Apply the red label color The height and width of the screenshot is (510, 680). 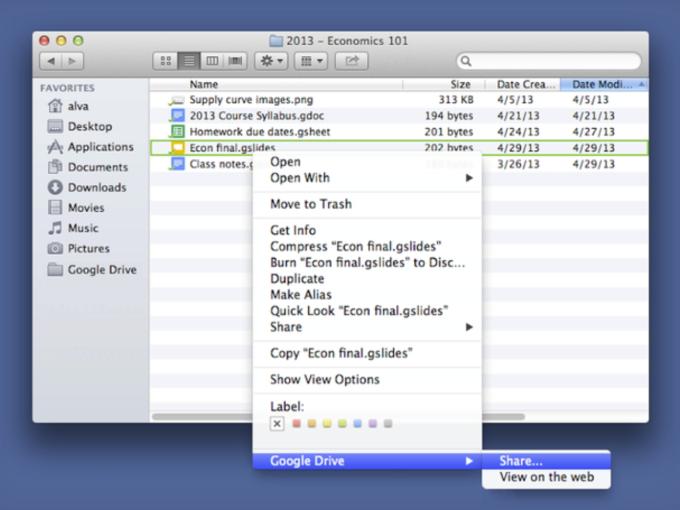297,423
